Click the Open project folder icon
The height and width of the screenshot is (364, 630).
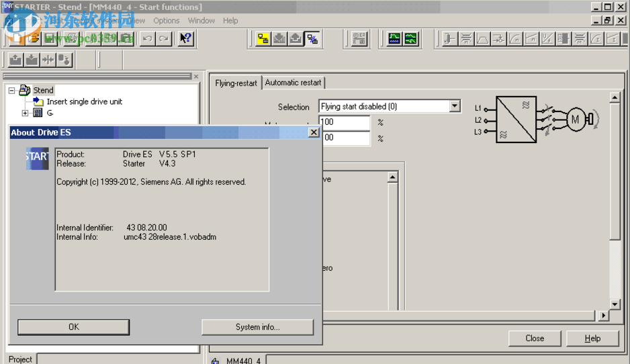[x=34, y=38]
